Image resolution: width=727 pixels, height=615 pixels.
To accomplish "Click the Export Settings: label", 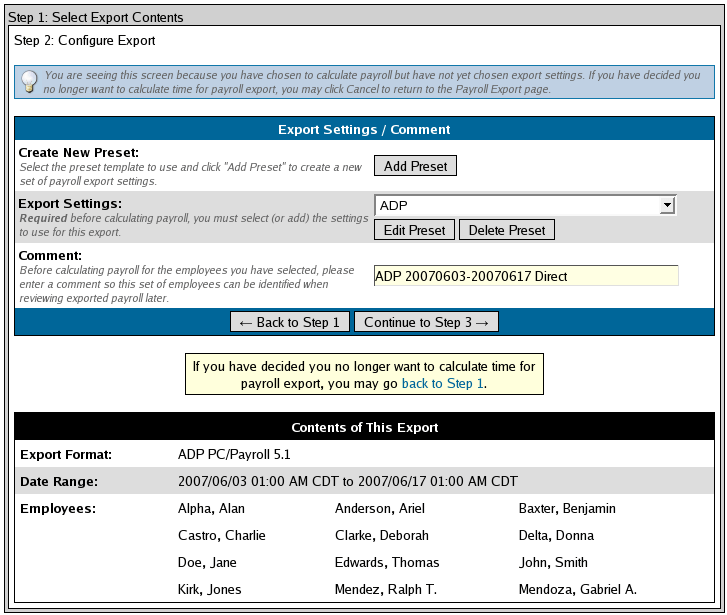I will 70,204.
